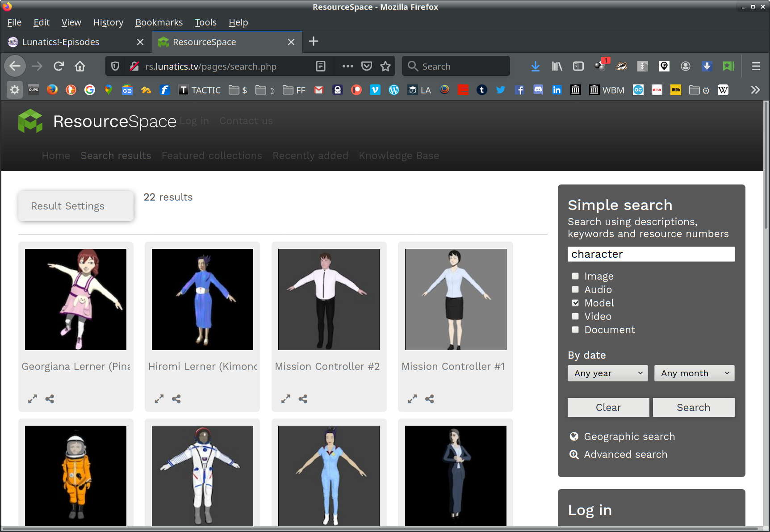Expand the Any year dropdown
The image size is (770, 532).
607,373
